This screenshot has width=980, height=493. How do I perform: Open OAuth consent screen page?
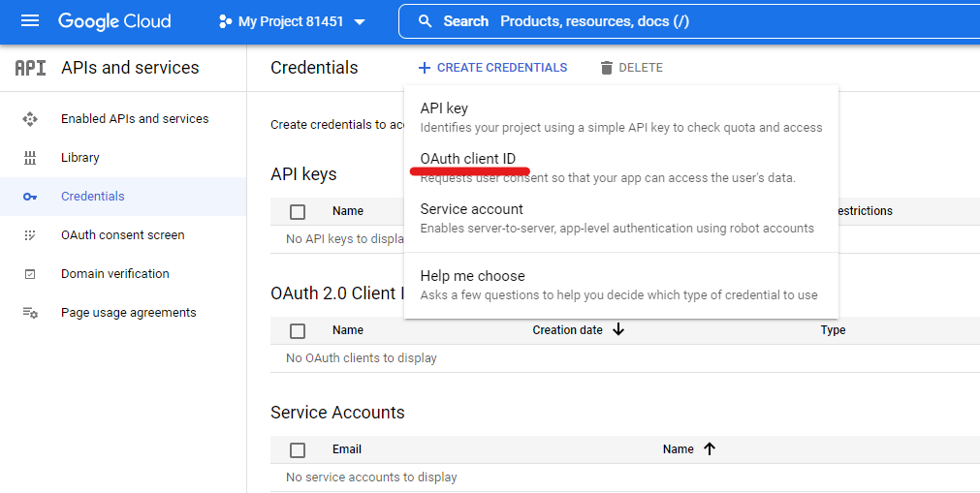(122, 235)
